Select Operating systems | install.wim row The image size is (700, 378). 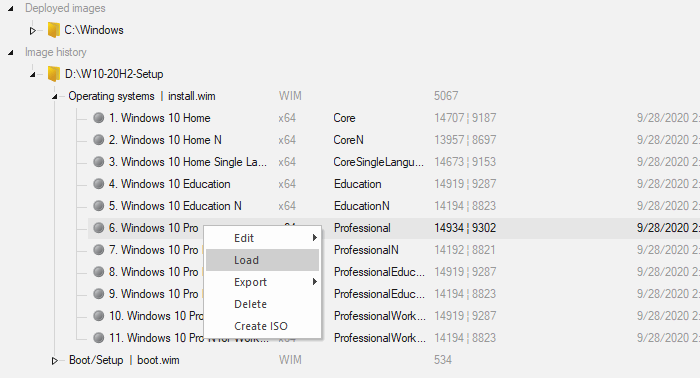[142, 96]
